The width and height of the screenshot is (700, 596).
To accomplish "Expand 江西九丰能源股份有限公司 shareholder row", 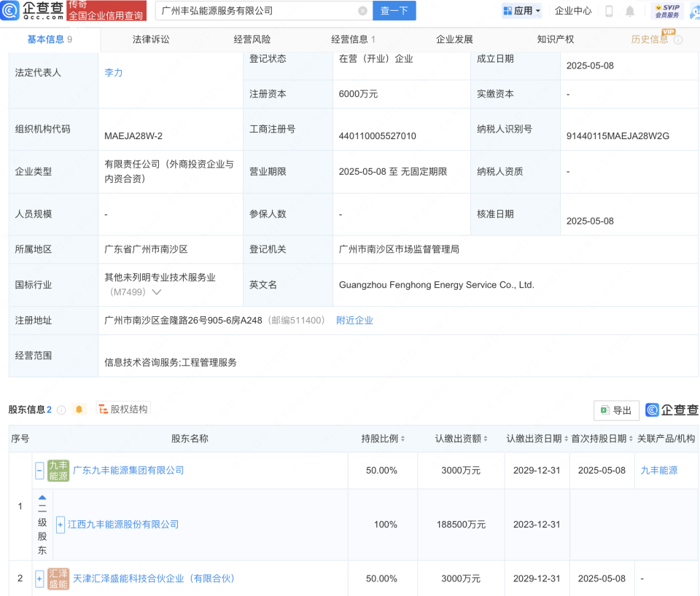I will tap(61, 525).
